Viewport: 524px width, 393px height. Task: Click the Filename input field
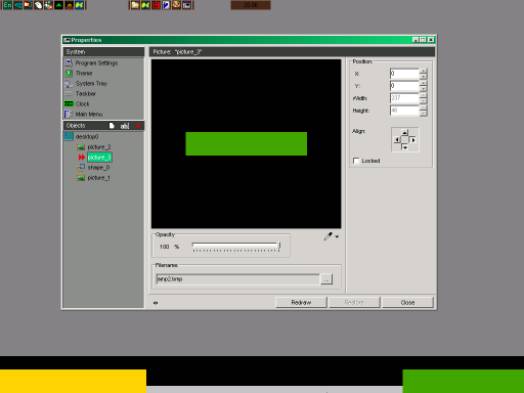click(238, 279)
